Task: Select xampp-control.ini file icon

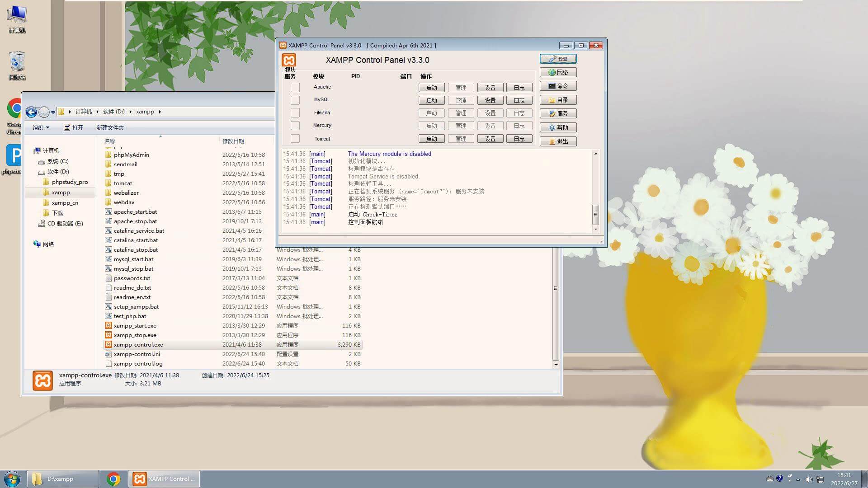Action: tap(108, 354)
